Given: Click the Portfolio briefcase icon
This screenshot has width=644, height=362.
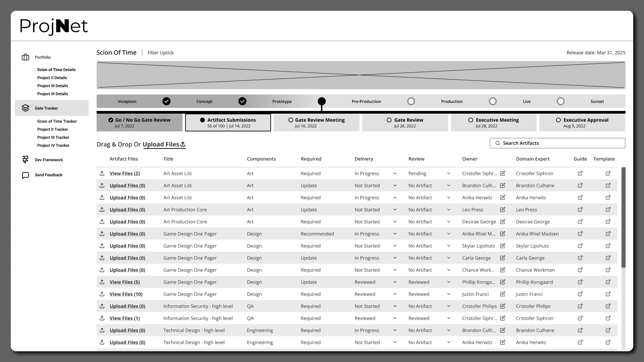Looking at the screenshot, I should click(25, 57).
